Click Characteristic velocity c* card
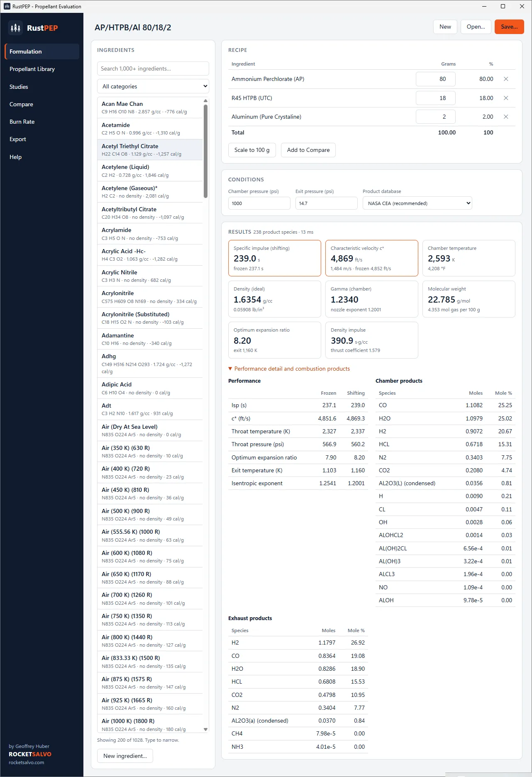The image size is (532, 777). (372, 258)
